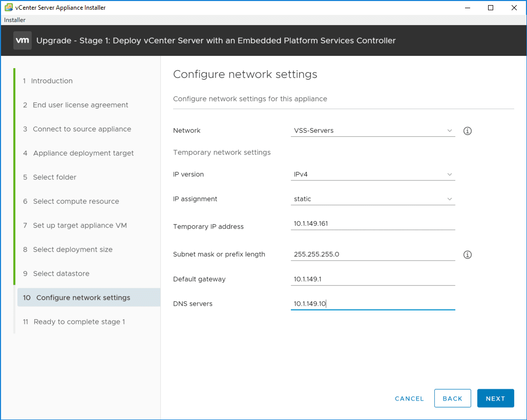The height and width of the screenshot is (420, 527).
Task: Click the vCenter installer title bar icon
Action: tap(8, 8)
